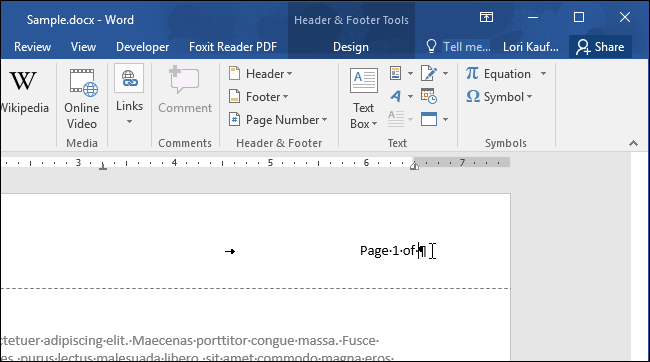The height and width of the screenshot is (362, 650).
Task: Expand the Text Box dropdown arrow
Action: click(374, 124)
